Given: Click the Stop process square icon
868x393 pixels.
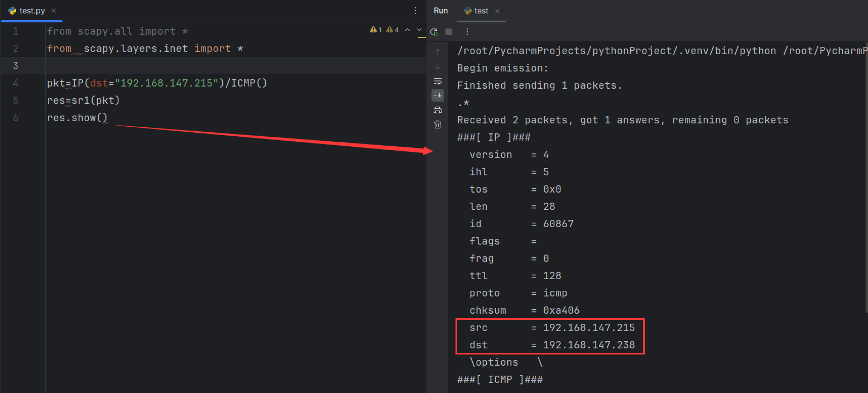Looking at the screenshot, I should pos(449,32).
